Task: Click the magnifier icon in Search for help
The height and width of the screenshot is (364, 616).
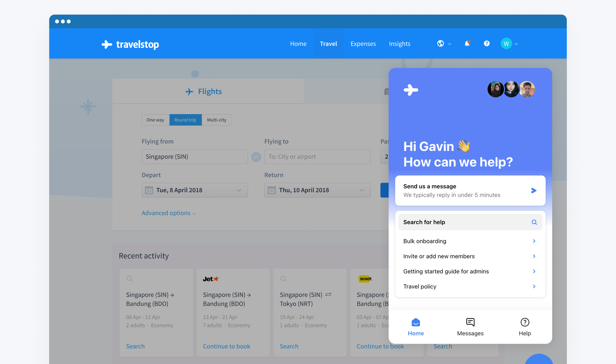Action: (534, 222)
